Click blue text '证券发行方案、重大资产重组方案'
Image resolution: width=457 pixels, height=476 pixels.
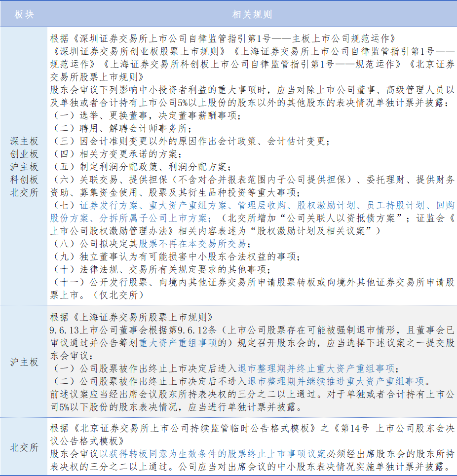(x=153, y=205)
